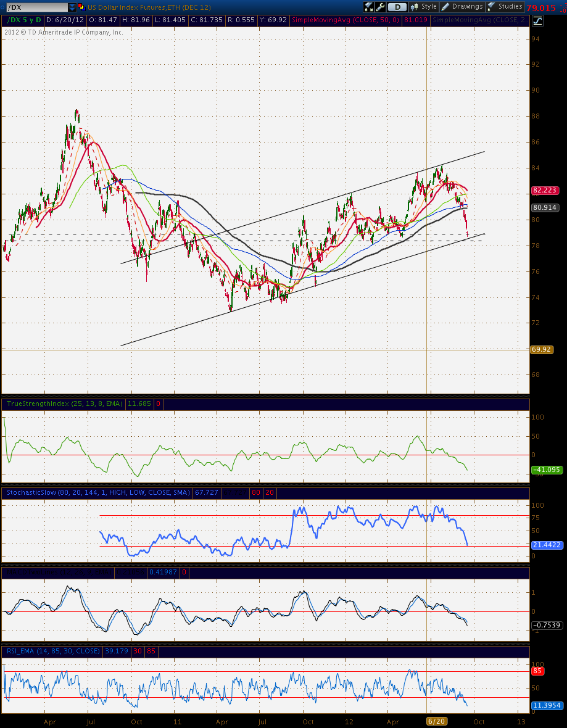Click the 6/20 date marker on time axis
The width and height of the screenshot is (567, 728).
tap(437, 721)
